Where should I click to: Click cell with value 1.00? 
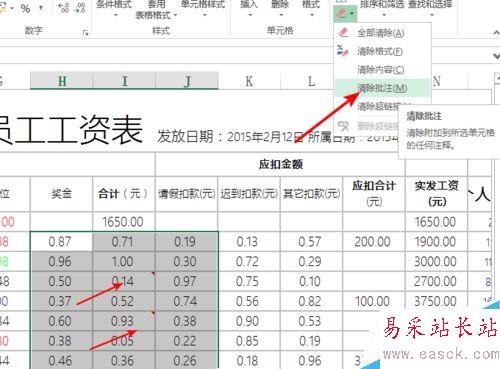coord(124,262)
